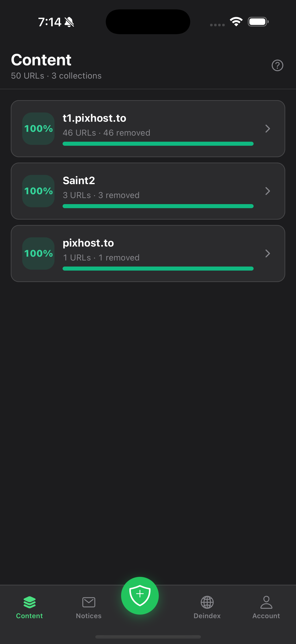The width and height of the screenshot is (296, 644).
Task: Tap the silent mode bell icon
Action: (69, 22)
